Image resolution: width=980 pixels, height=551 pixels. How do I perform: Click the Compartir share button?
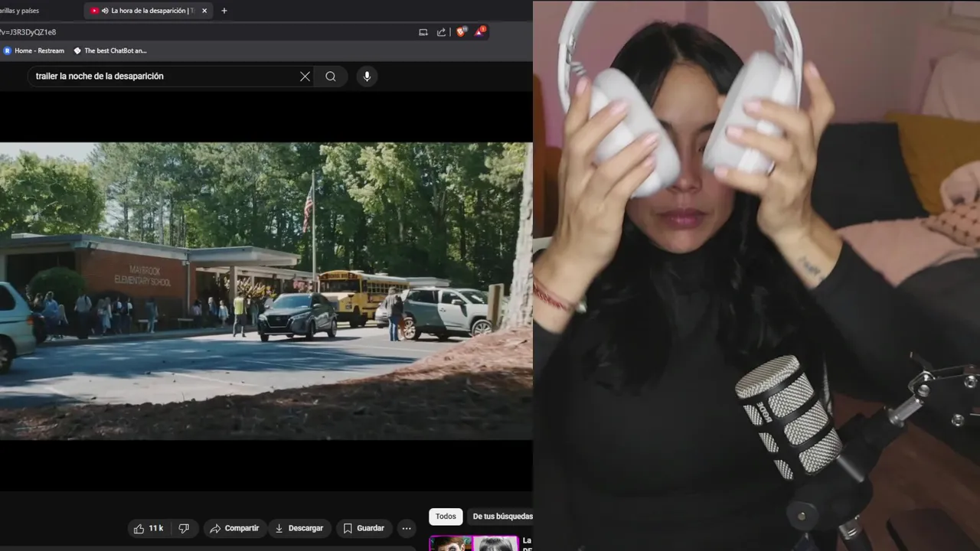pyautogui.click(x=234, y=529)
